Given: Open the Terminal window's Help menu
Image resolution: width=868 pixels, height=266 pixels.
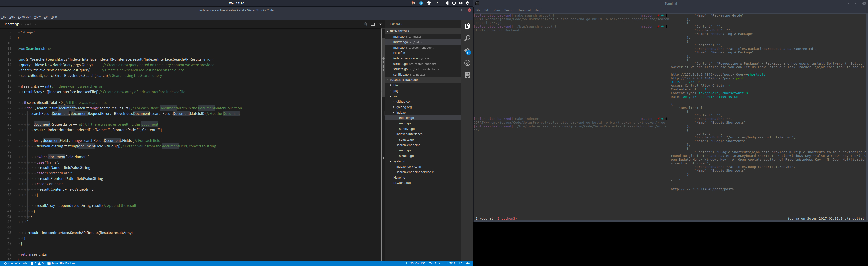Looking at the screenshot, I should (x=538, y=10).
